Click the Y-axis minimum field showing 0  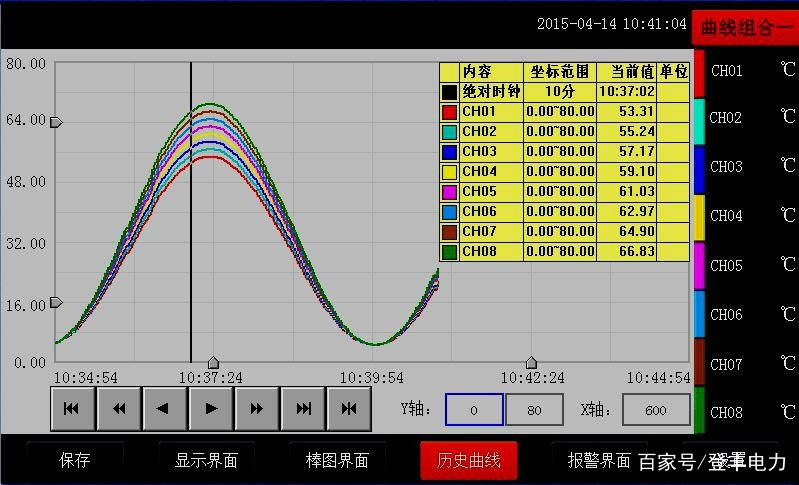click(474, 410)
